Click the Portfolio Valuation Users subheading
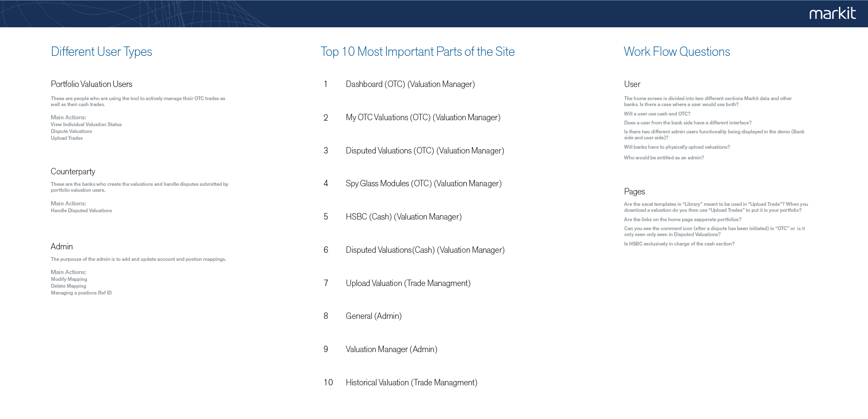 pos(92,84)
